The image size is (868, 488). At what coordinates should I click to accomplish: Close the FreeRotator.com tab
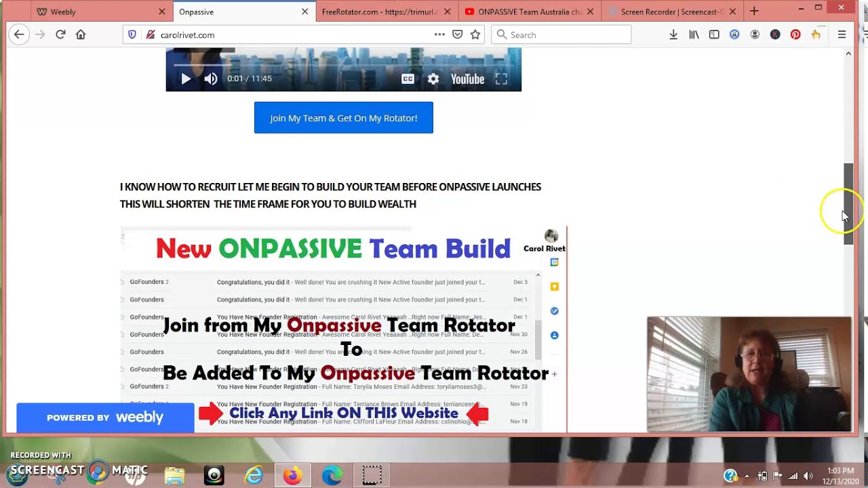447,12
